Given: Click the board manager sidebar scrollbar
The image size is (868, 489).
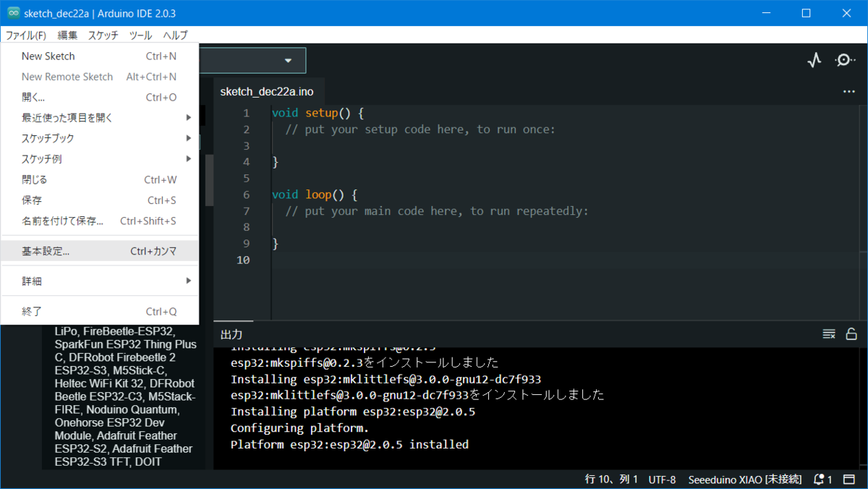Looking at the screenshot, I should [209, 181].
